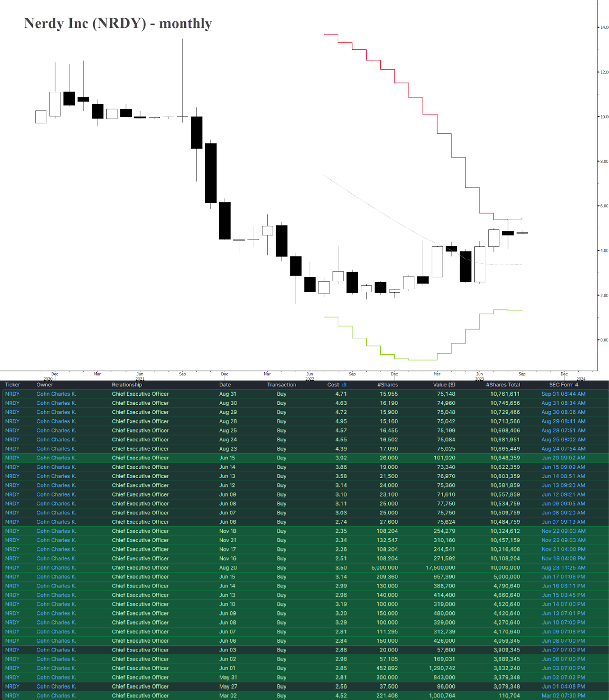609x700 pixels.
Task: Select the 221,408 shares cell
Action: tap(387, 696)
